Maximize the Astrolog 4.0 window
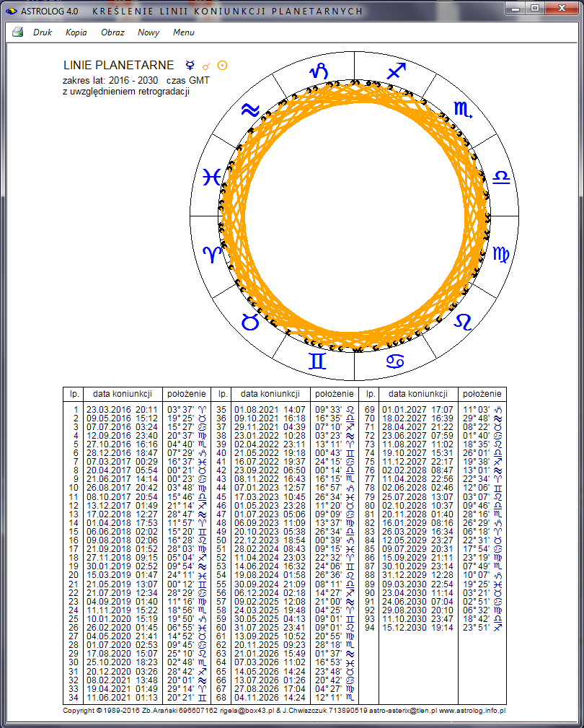584x728 pixels. [535, 9]
